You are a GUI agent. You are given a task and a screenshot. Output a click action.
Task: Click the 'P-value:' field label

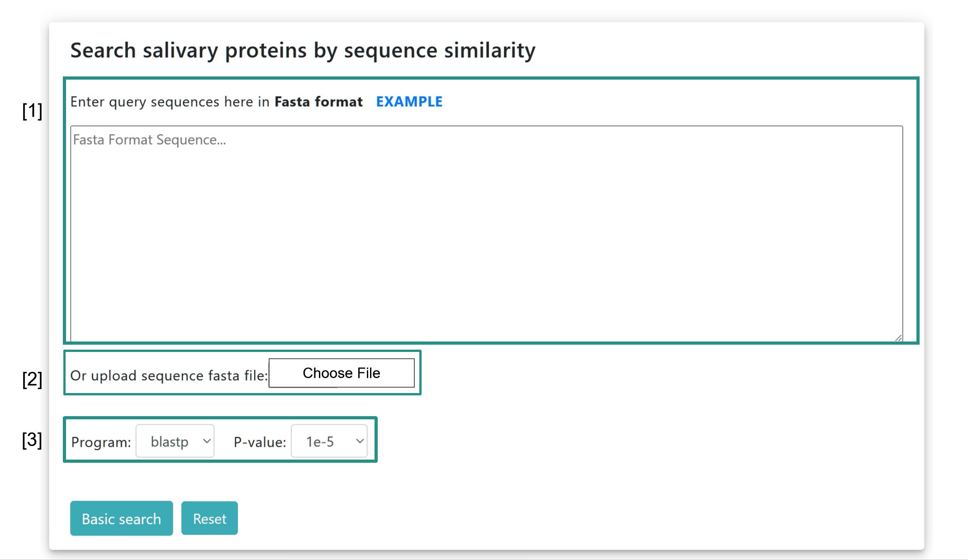pyautogui.click(x=260, y=442)
